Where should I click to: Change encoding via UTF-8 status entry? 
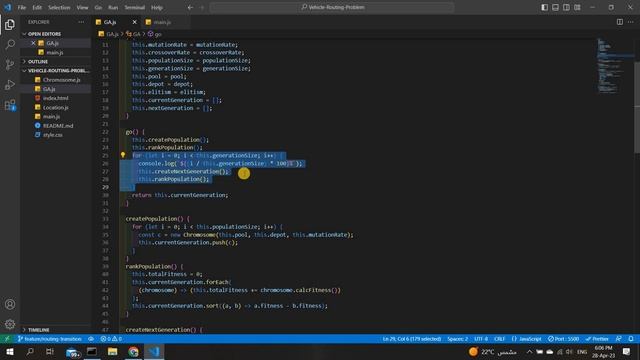tap(481, 339)
